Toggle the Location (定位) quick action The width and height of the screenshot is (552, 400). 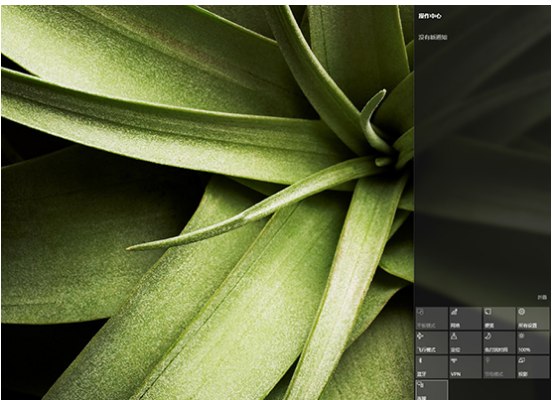465,343
